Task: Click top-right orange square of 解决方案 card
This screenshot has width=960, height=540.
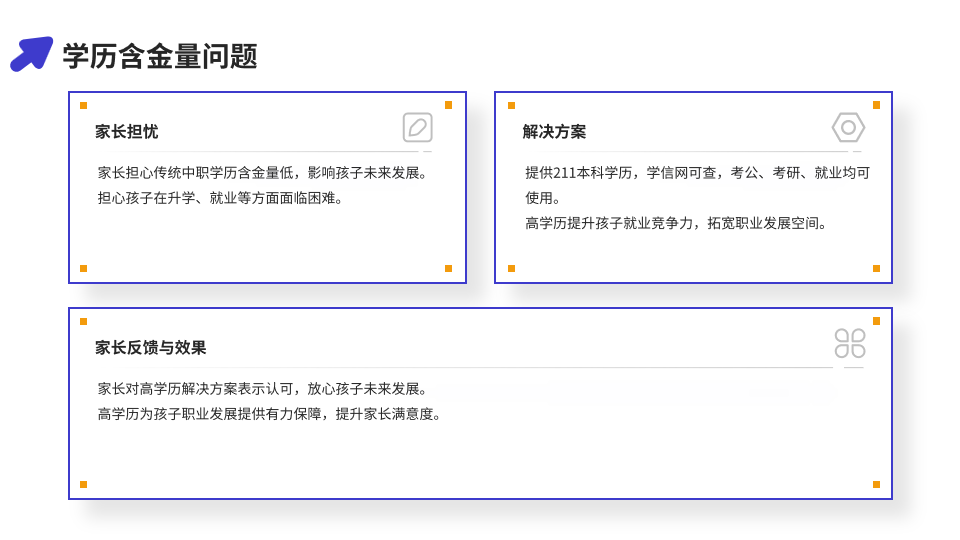Action: (876, 105)
